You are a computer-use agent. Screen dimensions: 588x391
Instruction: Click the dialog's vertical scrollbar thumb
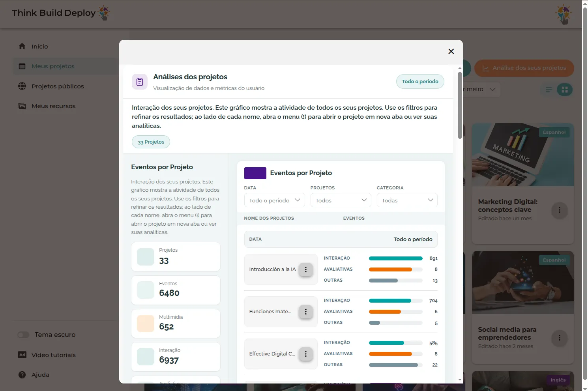tap(460, 105)
